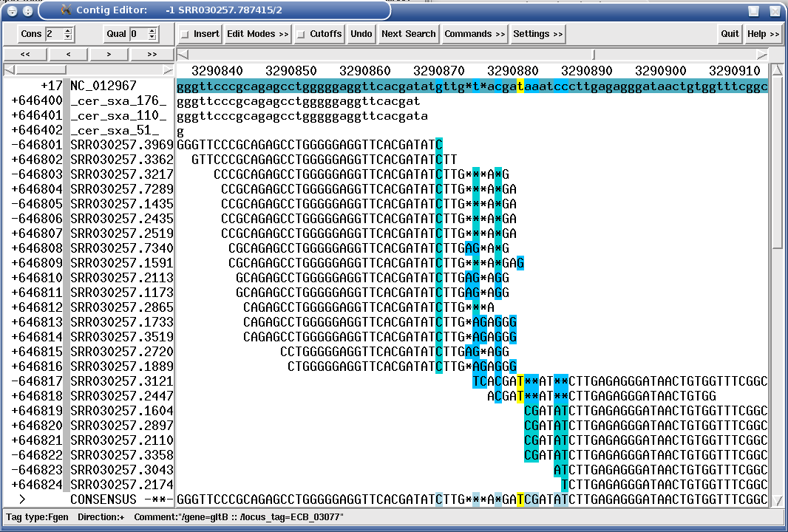788x532 pixels.
Task: Select read SRR030257.1889
Action: (x=122, y=366)
